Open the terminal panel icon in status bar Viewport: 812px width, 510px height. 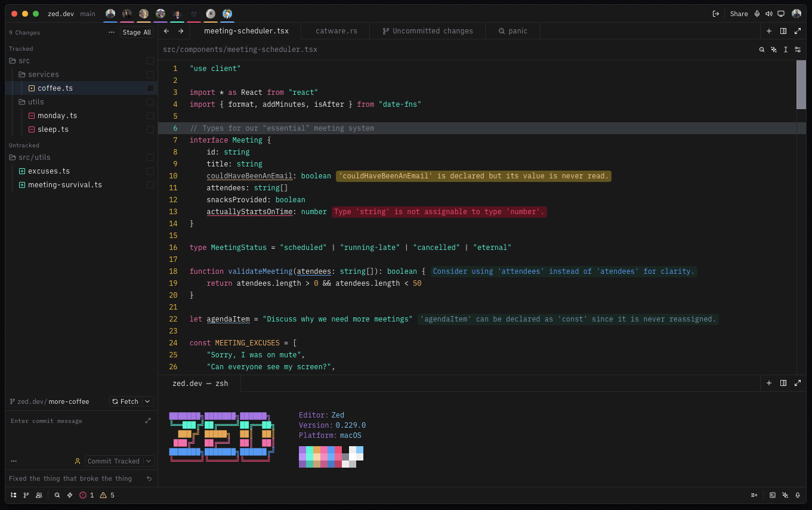click(x=773, y=495)
